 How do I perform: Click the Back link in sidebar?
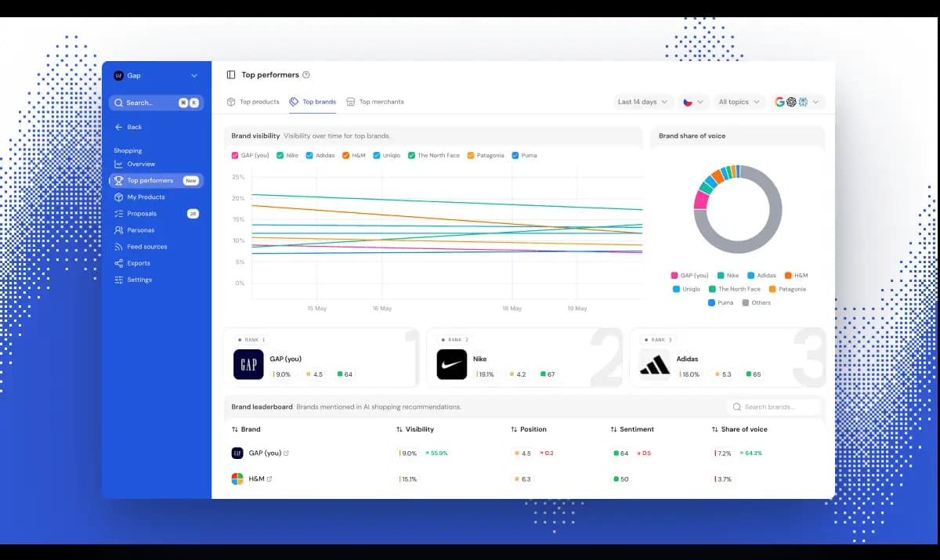(x=128, y=127)
